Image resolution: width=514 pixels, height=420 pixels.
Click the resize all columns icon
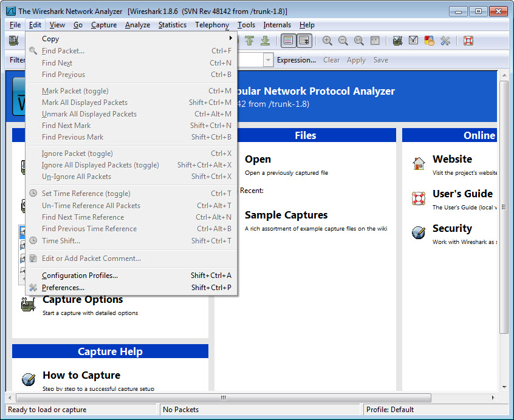(375, 41)
